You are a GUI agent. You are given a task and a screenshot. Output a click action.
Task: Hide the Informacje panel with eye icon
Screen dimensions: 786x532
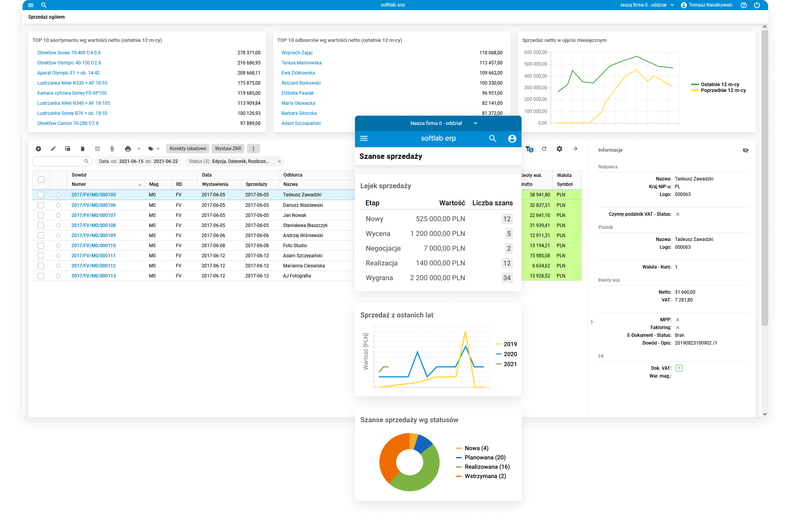point(746,150)
